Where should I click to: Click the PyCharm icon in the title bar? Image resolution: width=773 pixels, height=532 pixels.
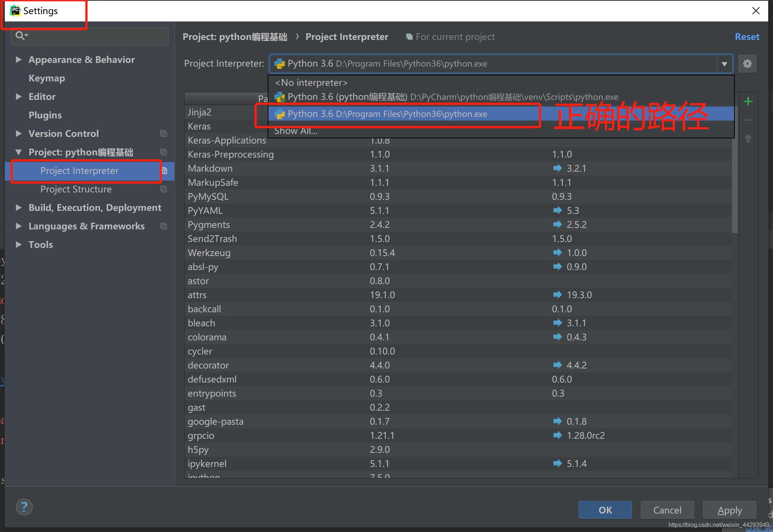pos(15,11)
